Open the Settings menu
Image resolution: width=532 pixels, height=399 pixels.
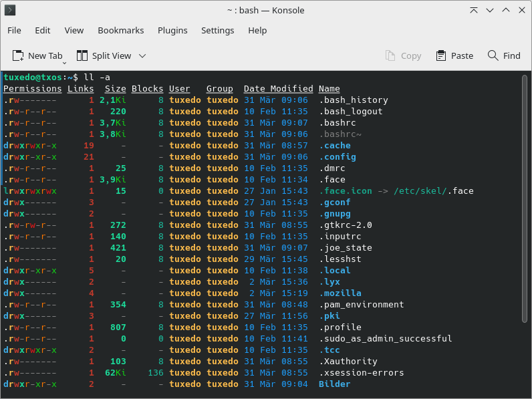[x=217, y=31]
